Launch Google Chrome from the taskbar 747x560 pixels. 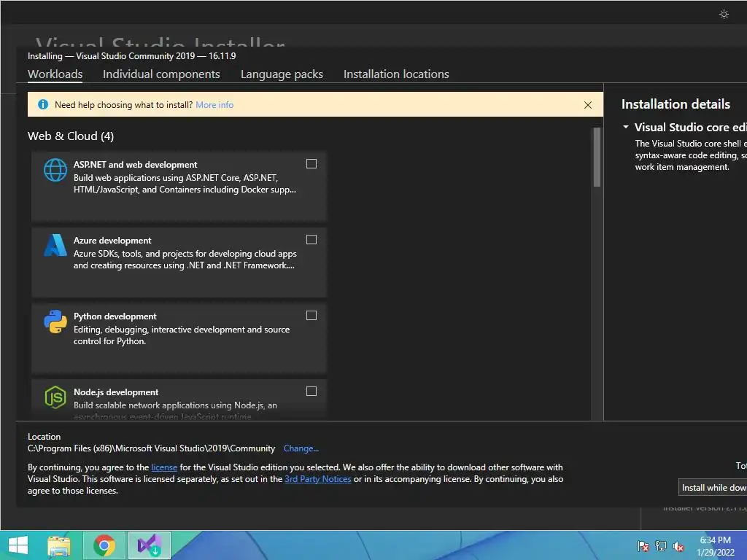click(104, 545)
